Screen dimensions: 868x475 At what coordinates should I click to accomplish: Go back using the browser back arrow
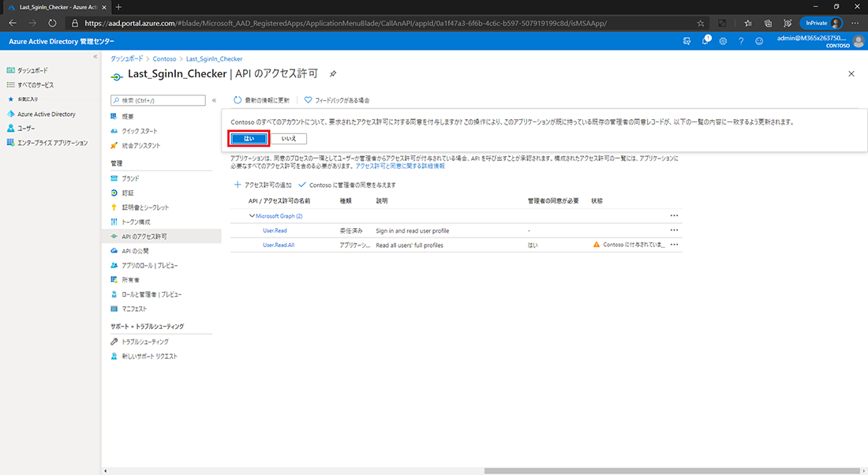(x=13, y=23)
